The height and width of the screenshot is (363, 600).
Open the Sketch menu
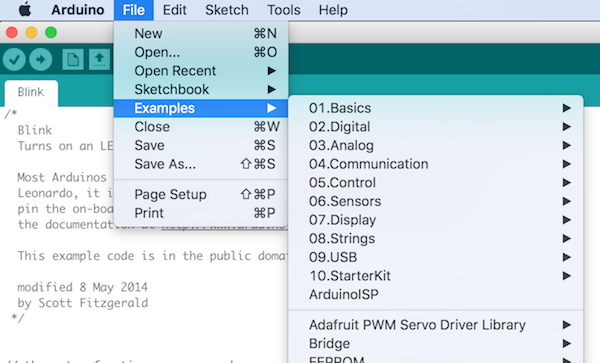[227, 10]
